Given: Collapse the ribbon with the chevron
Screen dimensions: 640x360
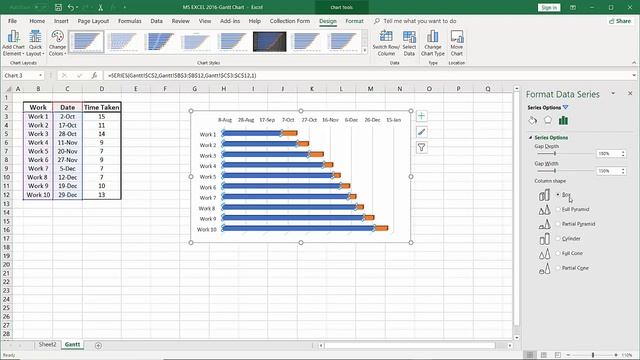Looking at the screenshot, I should pos(634,63).
